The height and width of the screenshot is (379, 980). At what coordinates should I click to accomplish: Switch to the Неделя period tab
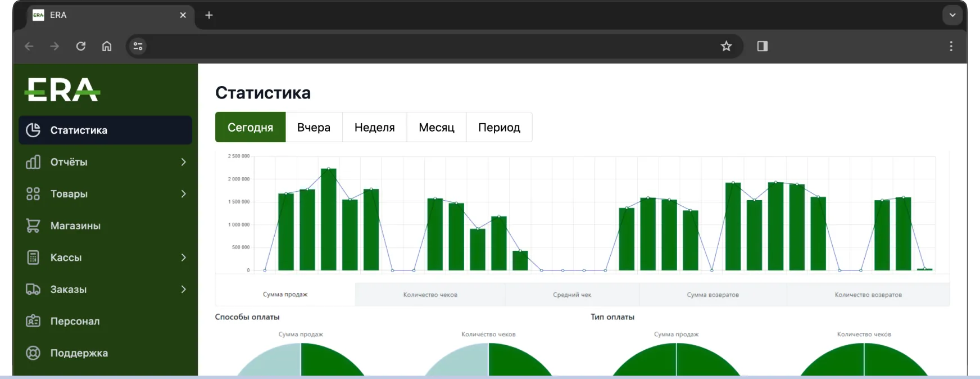pyautogui.click(x=374, y=127)
